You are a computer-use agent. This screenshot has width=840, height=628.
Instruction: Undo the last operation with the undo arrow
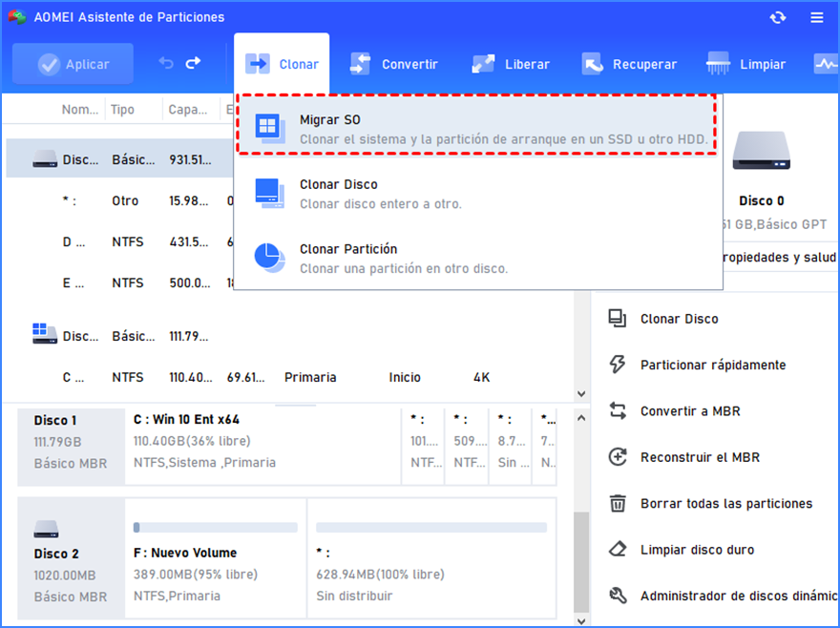point(166,63)
